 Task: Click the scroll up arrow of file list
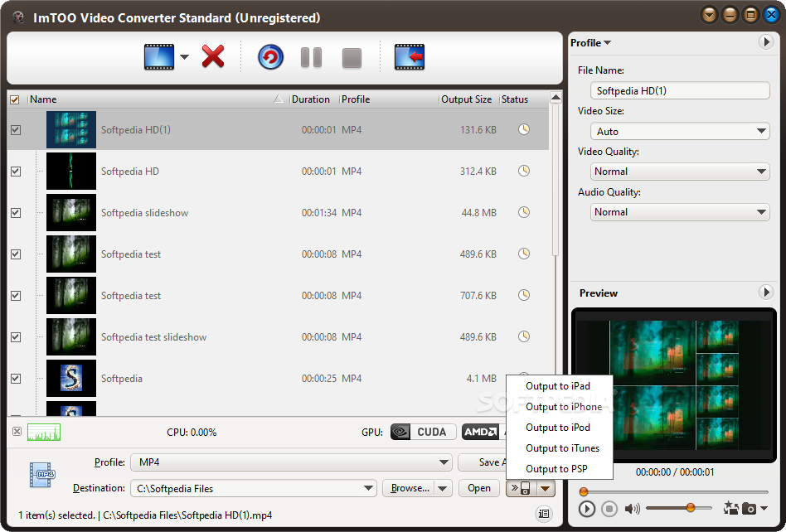click(556, 98)
